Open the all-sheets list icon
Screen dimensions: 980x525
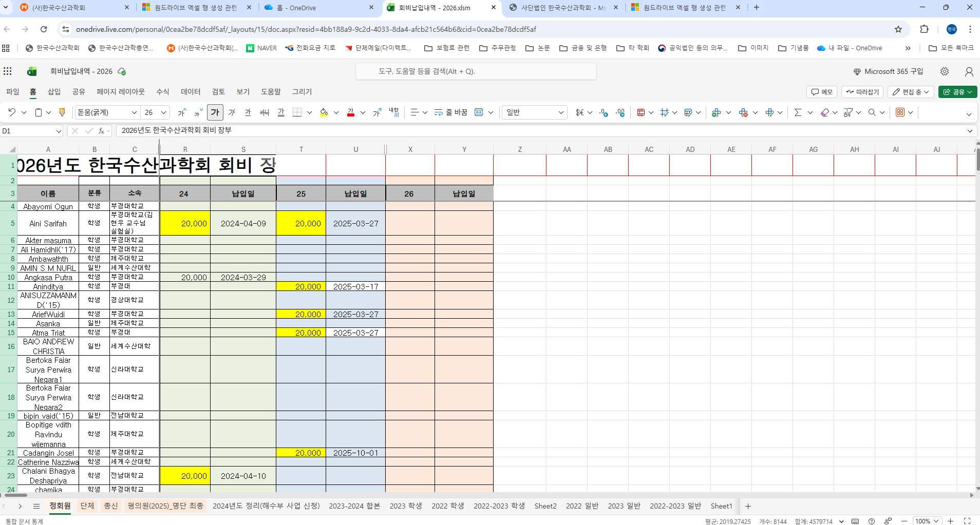36,506
